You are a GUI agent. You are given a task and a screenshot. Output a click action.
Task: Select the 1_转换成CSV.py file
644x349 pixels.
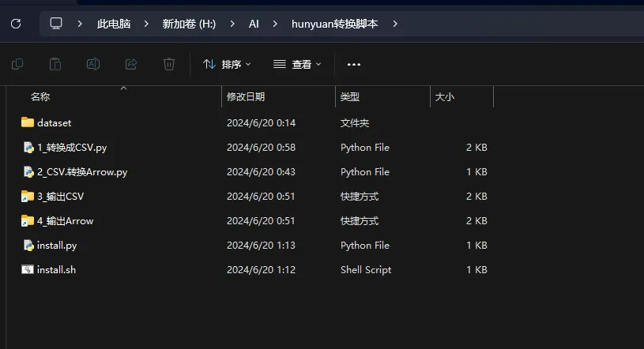(x=71, y=147)
